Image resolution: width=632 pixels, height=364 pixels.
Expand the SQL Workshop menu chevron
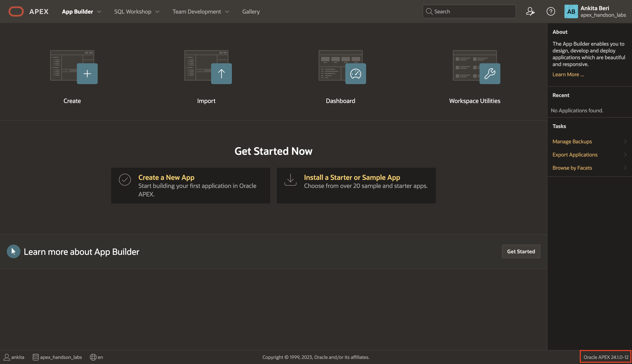(157, 12)
